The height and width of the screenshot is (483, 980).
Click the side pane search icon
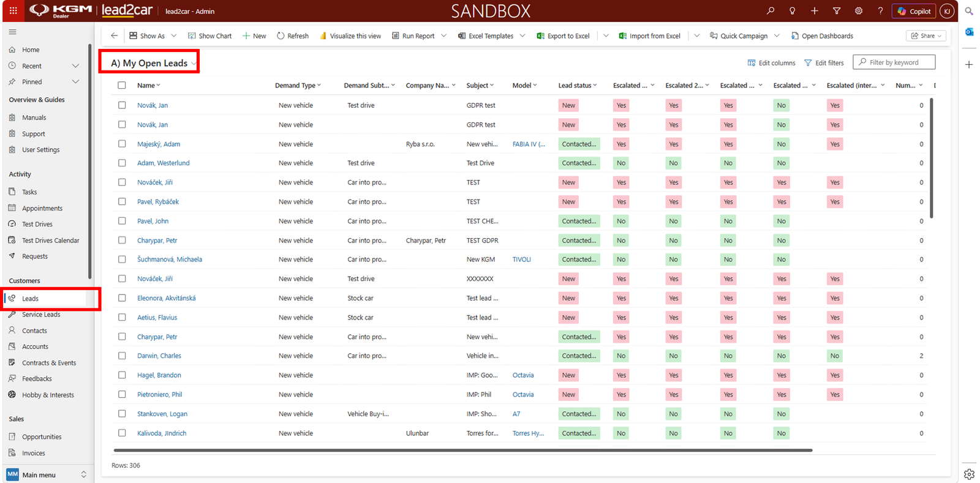pyautogui.click(x=969, y=11)
